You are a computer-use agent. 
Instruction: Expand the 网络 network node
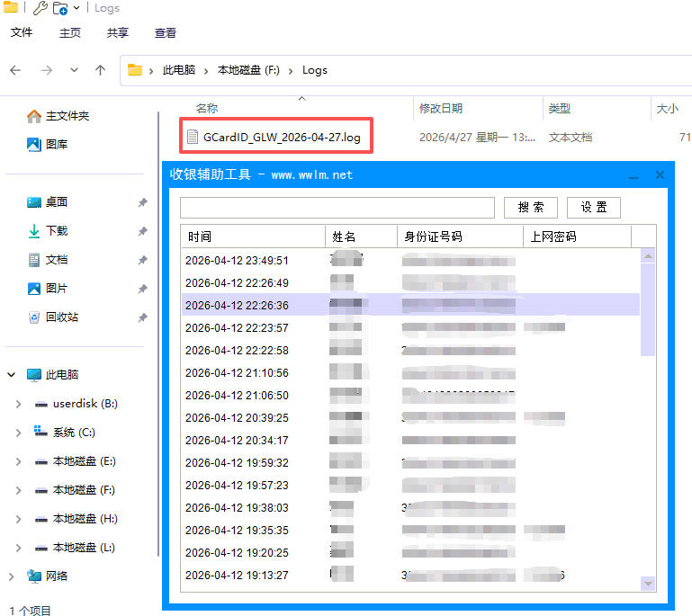(11, 576)
